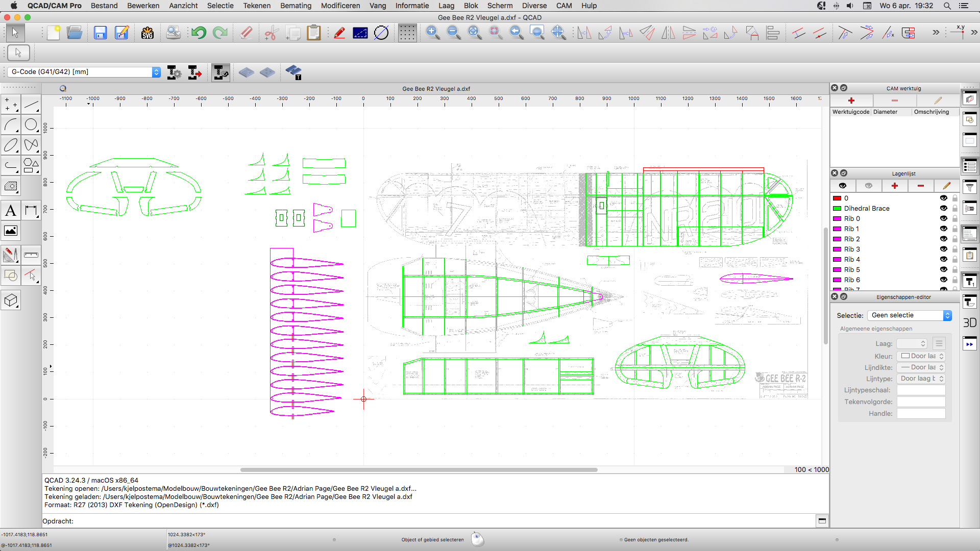Open the CAM menu
This screenshot has width=980, height=551.
click(x=564, y=6)
